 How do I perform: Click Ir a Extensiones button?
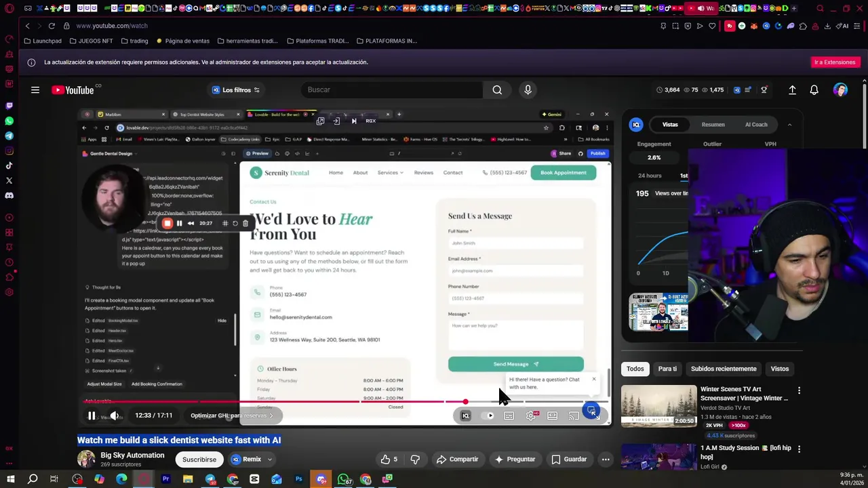[835, 62]
